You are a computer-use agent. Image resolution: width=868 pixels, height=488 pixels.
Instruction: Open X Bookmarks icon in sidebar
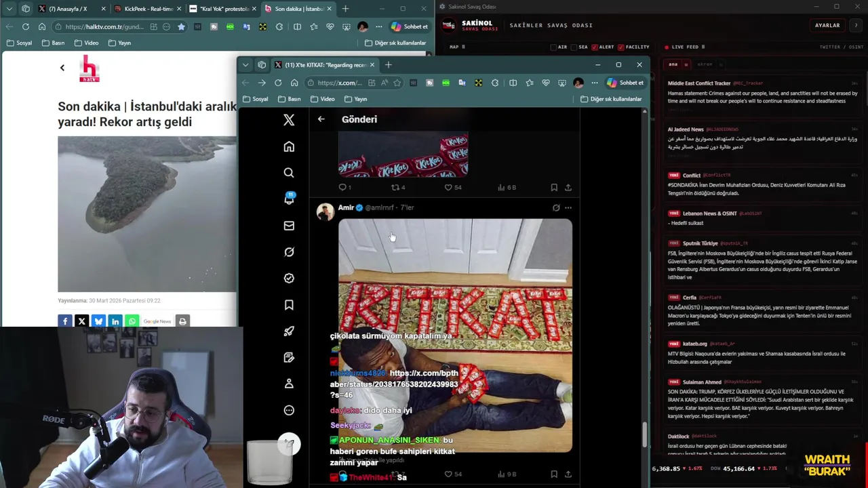click(289, 305)
